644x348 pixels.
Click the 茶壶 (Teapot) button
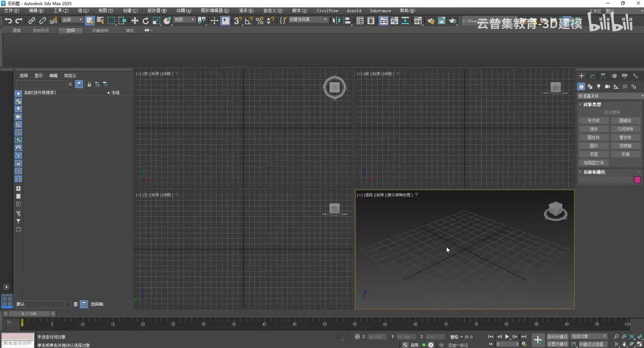click(x=594, y=154)
